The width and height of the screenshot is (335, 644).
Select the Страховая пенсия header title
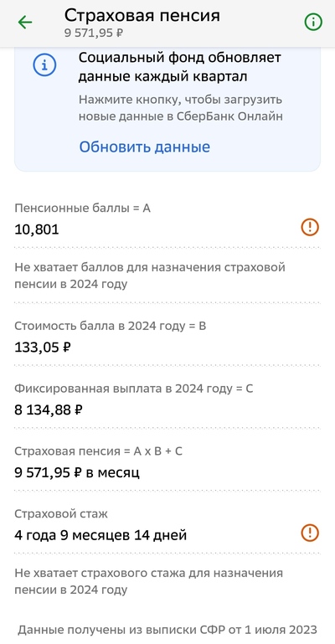click(x=142, y=15)
